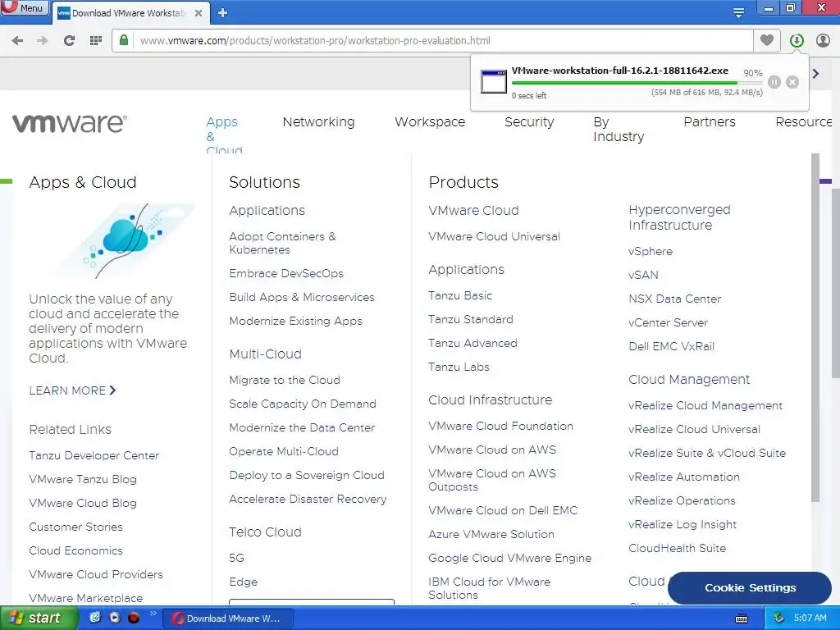This screenshot has width=840, height=630.
Task: Pause the VMware-workstation download
Action: pyautogui.click(x=774, y=82)
